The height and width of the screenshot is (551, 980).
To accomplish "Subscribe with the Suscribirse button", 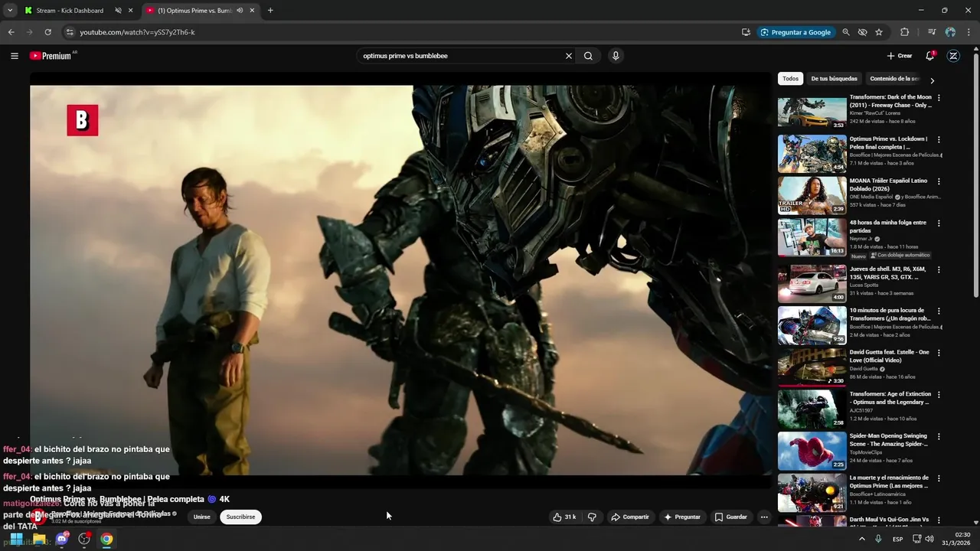I will [240, 517].
